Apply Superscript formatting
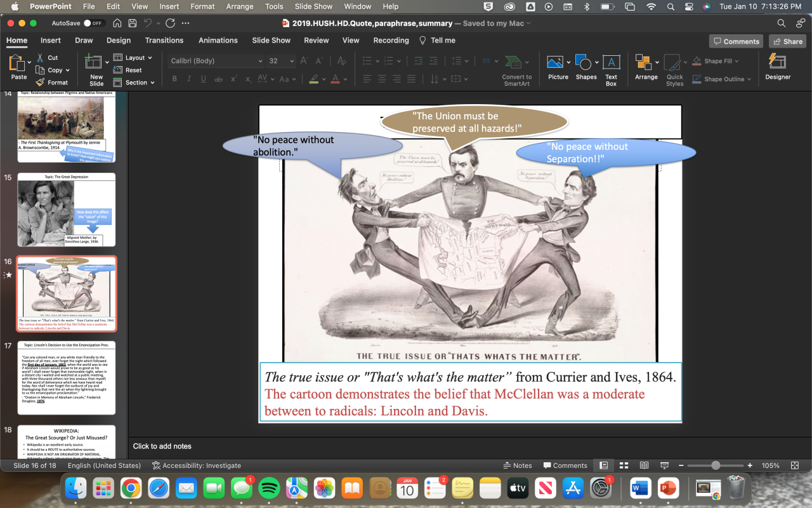Image resolution: width=812 pixels, height=508 pixels. click(233, 79)
